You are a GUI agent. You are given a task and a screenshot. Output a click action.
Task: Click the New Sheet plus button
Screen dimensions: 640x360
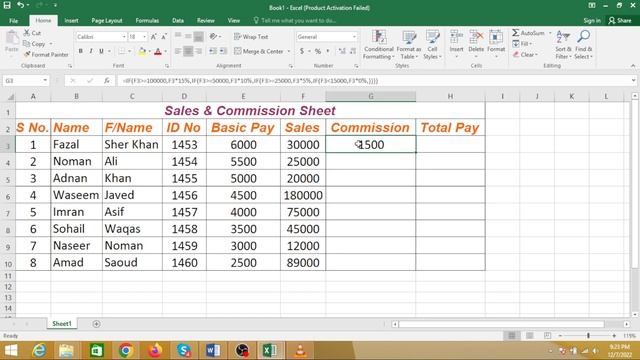96,324
